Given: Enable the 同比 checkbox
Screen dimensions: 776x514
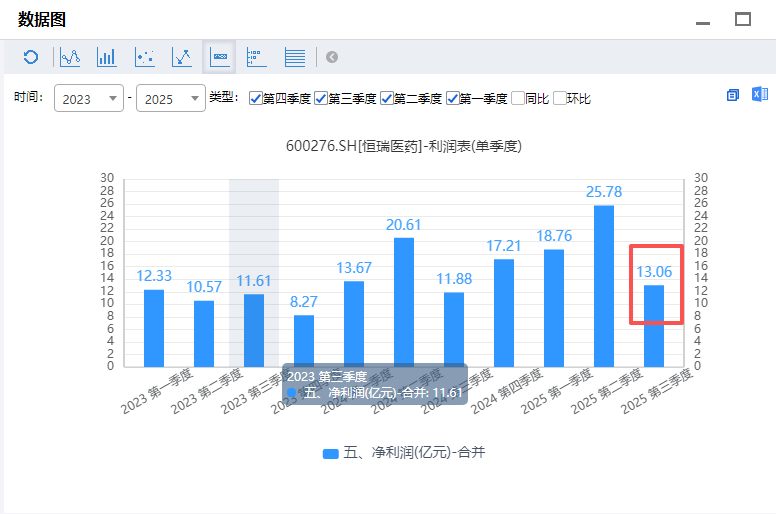Looking at the screenshot, I should tap(518, 99).
